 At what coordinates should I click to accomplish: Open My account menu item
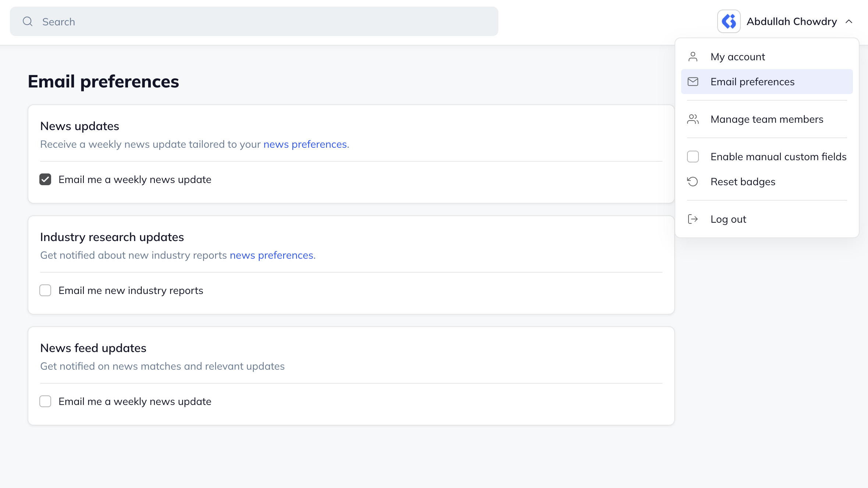tap(737, 57)
